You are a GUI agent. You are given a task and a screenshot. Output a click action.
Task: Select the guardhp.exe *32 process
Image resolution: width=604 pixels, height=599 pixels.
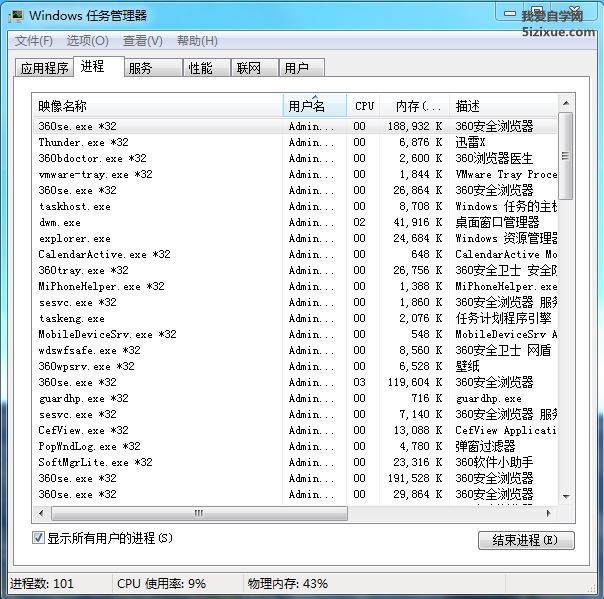tap(295, 398)
